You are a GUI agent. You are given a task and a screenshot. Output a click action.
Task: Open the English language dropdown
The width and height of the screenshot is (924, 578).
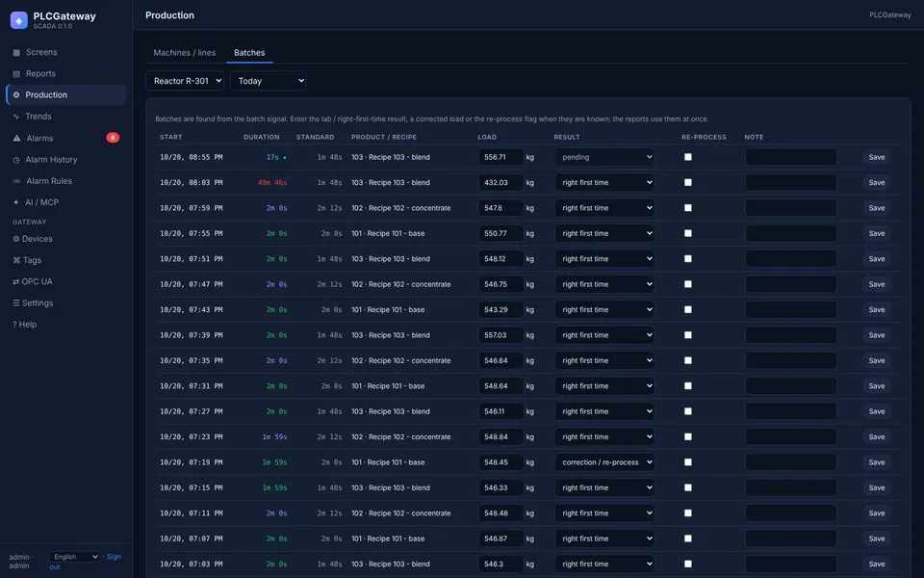pos(75,557)
